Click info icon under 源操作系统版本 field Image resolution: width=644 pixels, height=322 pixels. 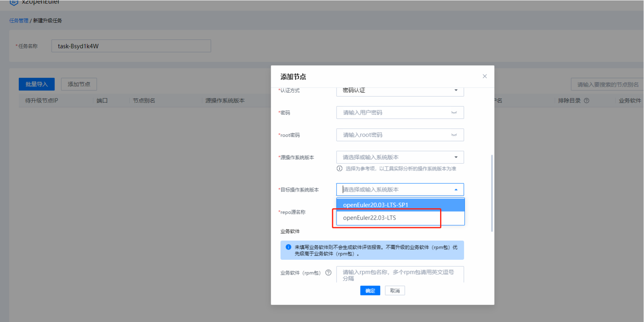pos(339,169)
